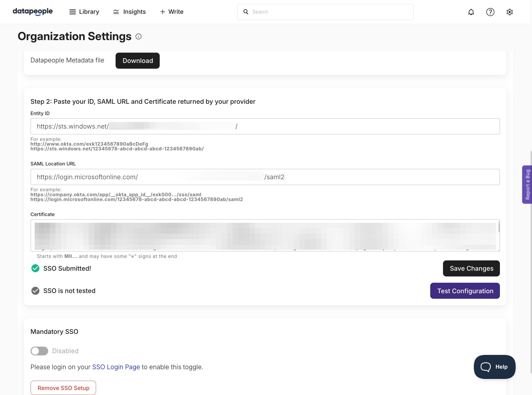Follow the SSO Login Page link
The image size is (532, 395).
coord(116,367)
